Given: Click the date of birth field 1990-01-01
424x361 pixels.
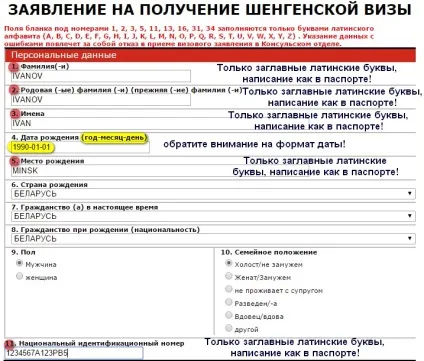Looking at the screenshot, I should pyautogui.click(x=80, y=147).
